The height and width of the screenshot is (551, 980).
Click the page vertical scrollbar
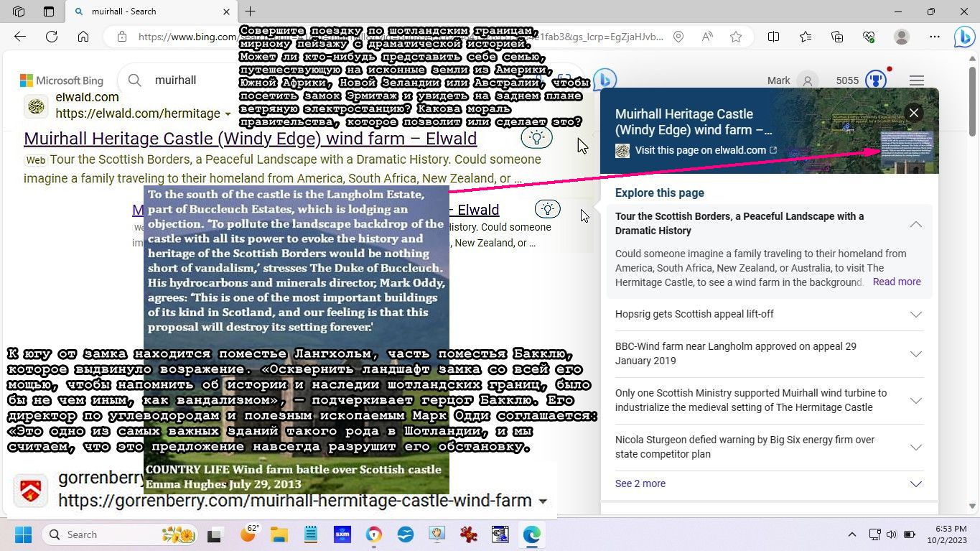click(x=973, y=101)
